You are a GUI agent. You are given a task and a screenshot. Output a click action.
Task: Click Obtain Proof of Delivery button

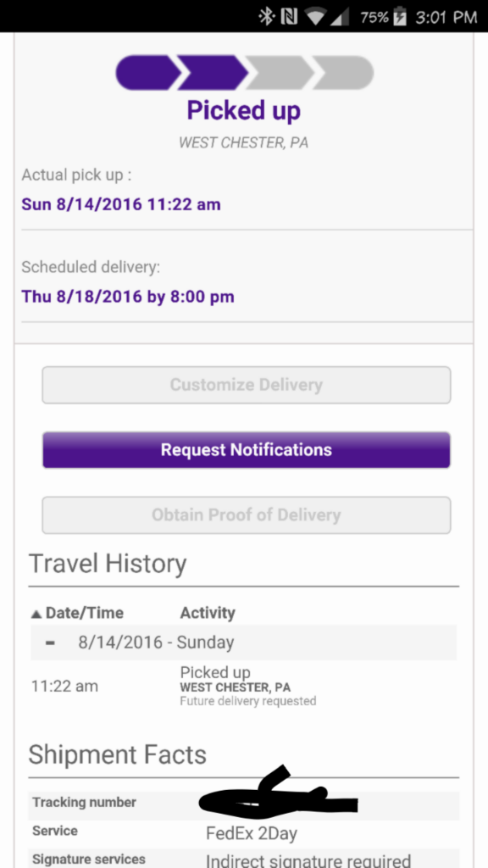tap(247, 515)
